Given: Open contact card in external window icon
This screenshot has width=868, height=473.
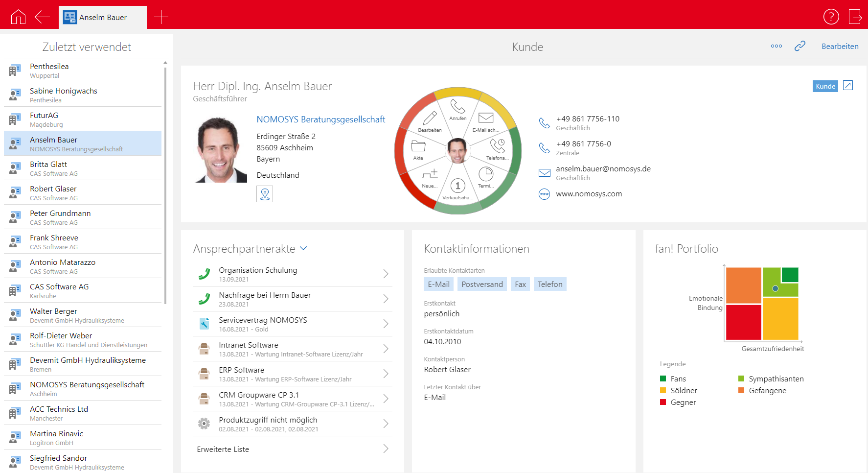Looking at the screenshot, I should click(848, 86).
